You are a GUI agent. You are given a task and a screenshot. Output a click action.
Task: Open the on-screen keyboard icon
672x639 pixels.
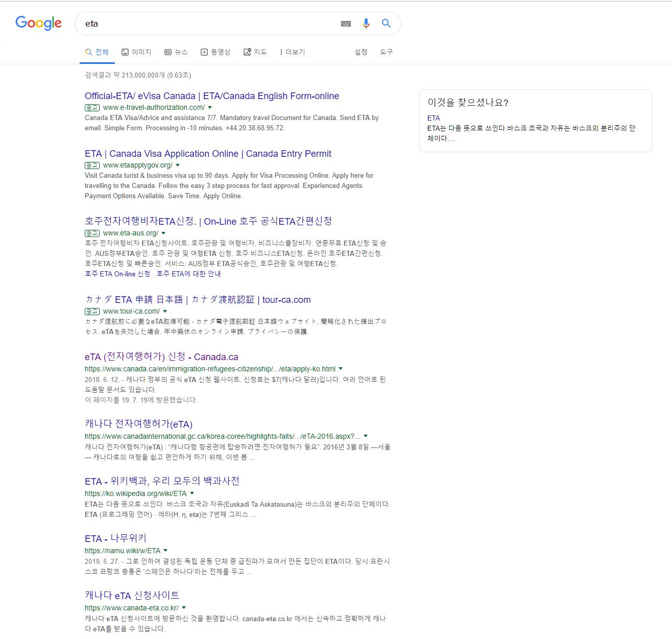pyautogui.click(x=346, y=23)
